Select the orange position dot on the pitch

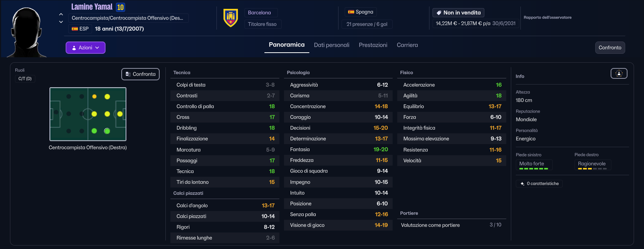(94, 96)
